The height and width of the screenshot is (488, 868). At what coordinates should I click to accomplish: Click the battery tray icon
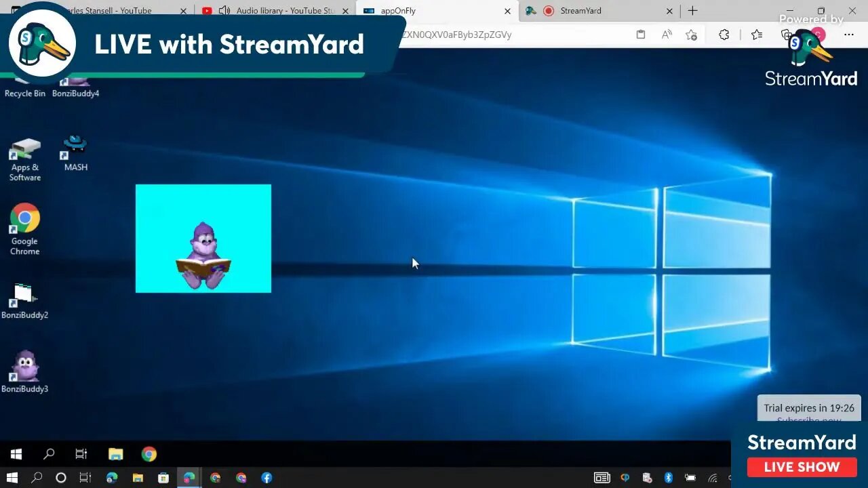[690, 478]
